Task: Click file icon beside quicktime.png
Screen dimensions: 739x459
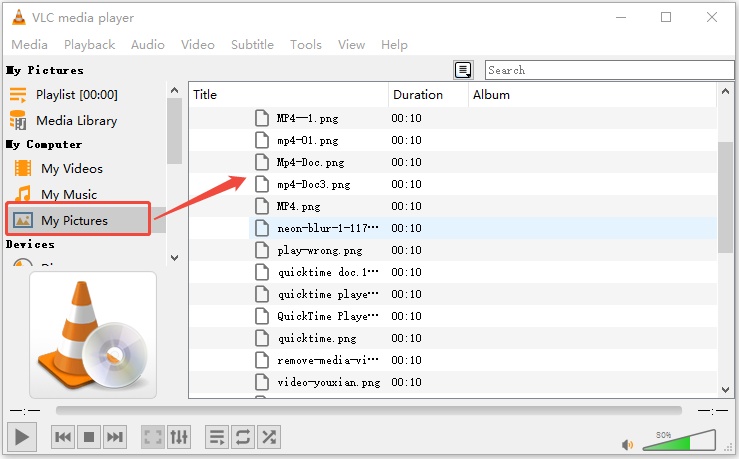Action: click(x=262, y=338)
